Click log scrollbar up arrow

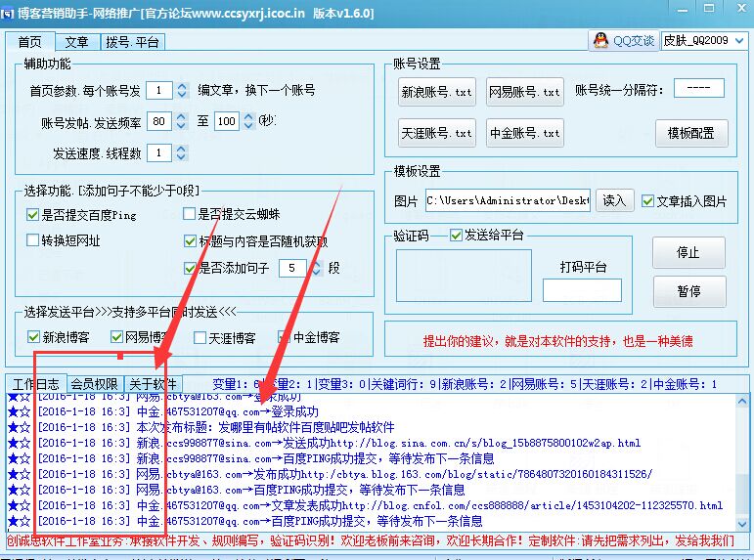click(x=741, y=401)
